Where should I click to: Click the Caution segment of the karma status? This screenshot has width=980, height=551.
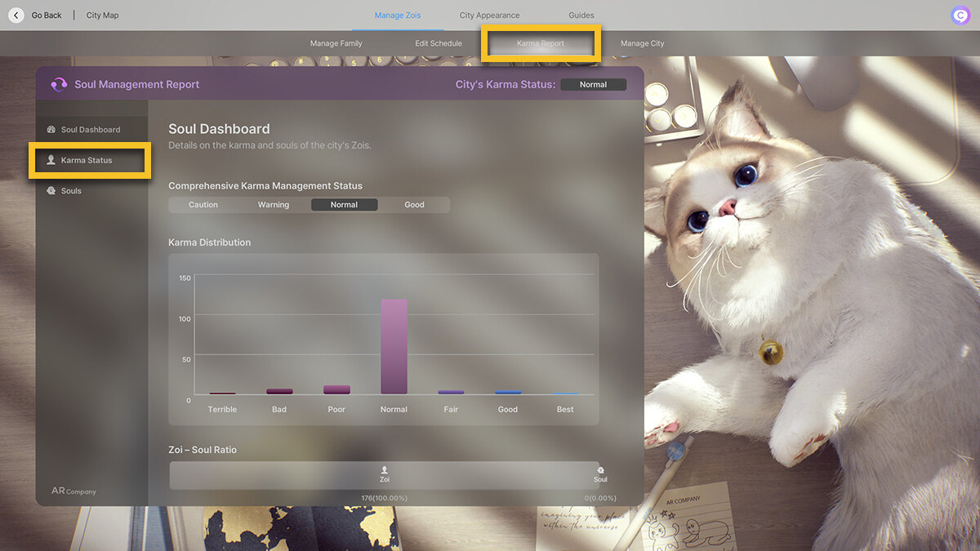point(203,205)
